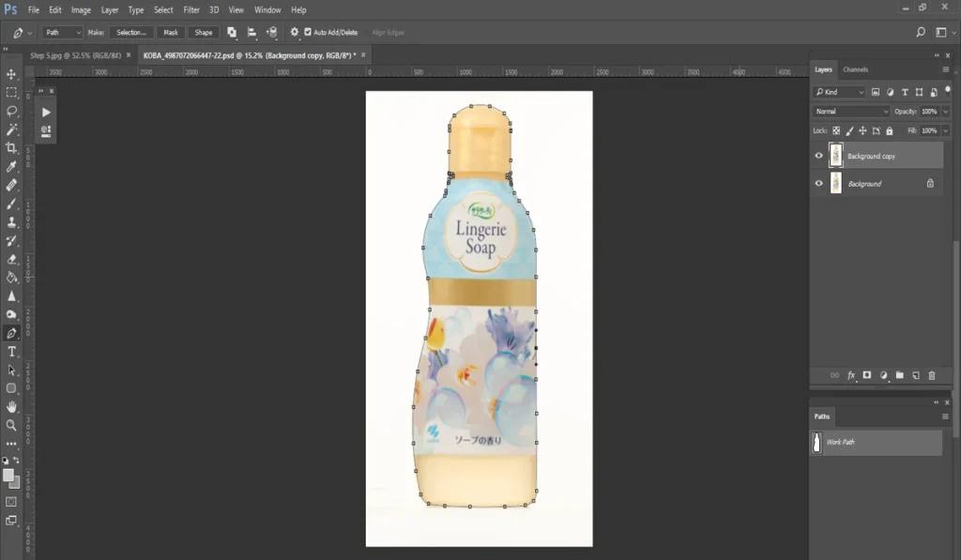Open the Search icon
Viewport: 961px width, 560px height.
(920, 32)
